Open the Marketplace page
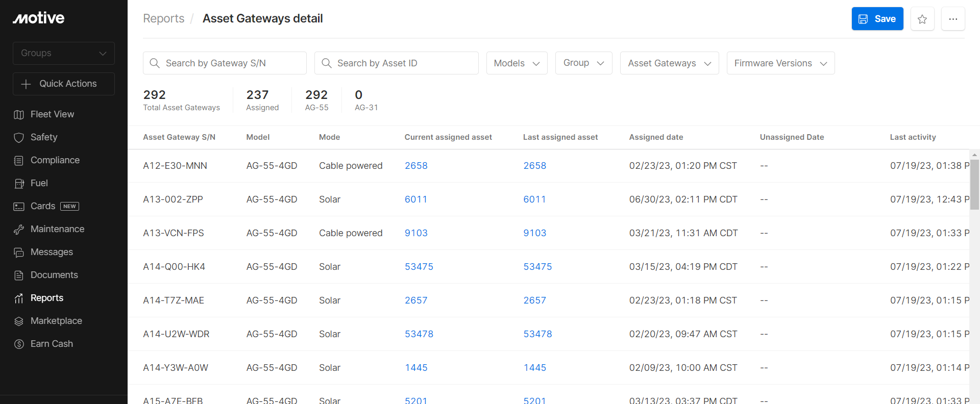The width and height of the screenshot is (980, 404). [56, 321]
